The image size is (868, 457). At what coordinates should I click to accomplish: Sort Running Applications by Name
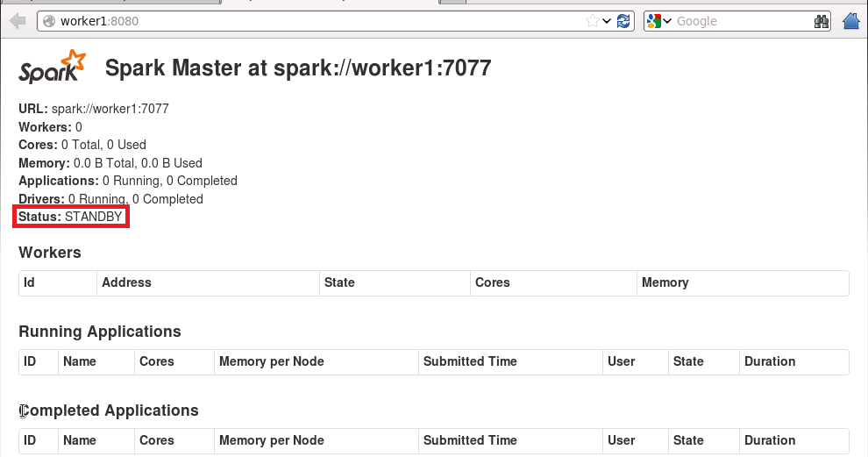(x=96, y=361)
